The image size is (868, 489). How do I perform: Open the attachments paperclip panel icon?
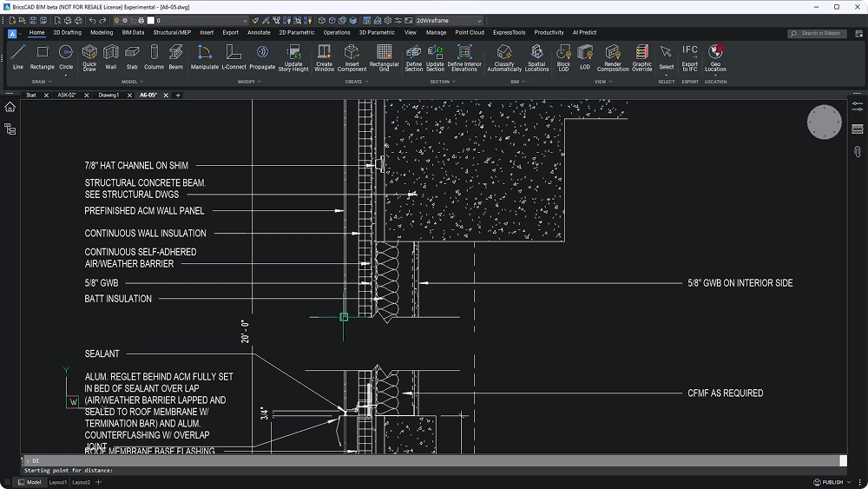point(858,151)
